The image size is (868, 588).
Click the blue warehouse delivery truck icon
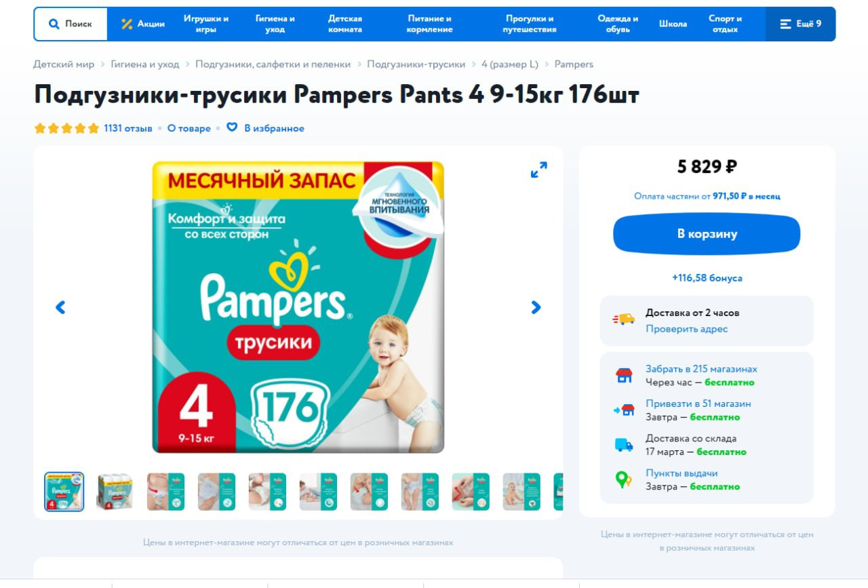point(624,445)
